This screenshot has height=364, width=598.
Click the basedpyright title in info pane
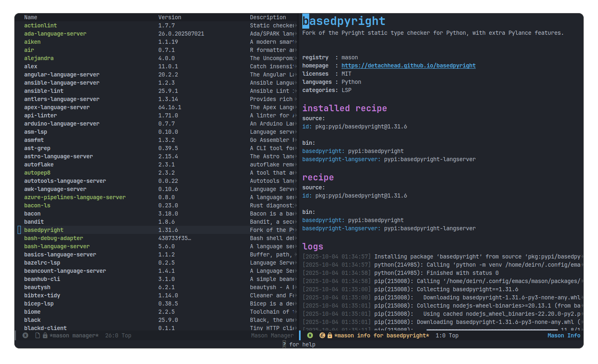tap(344, 21)
